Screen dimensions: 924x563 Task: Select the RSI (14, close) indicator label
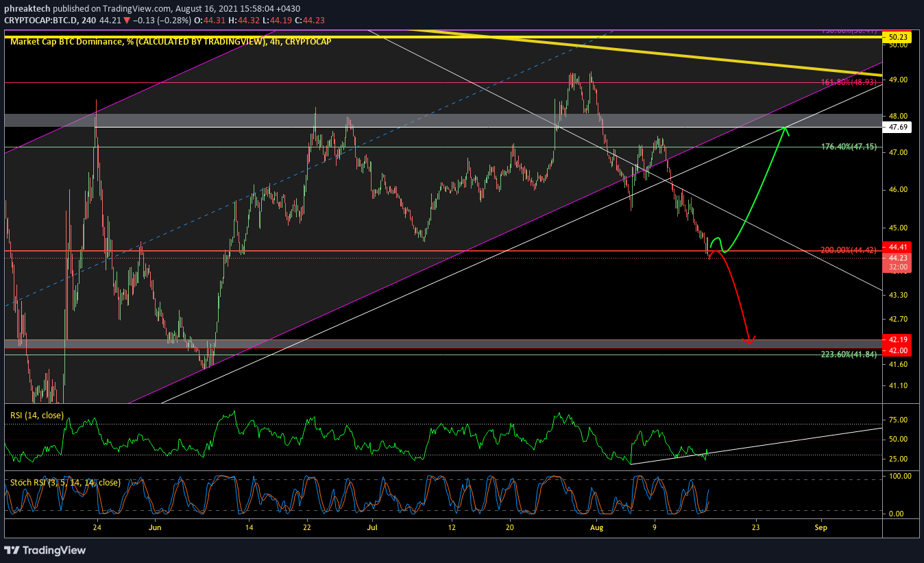[38, 415]
